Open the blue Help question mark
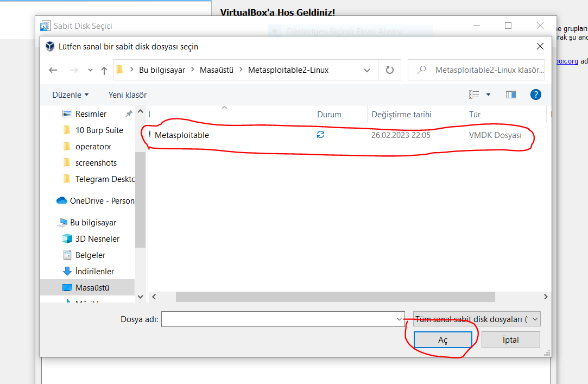588x384 pixels. (x=535, y=95)
